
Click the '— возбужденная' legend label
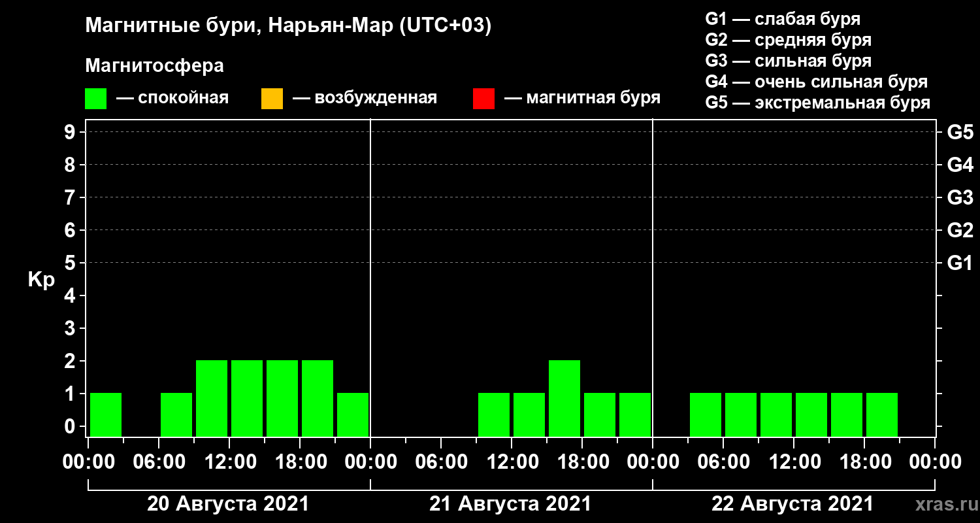(365, 99)
